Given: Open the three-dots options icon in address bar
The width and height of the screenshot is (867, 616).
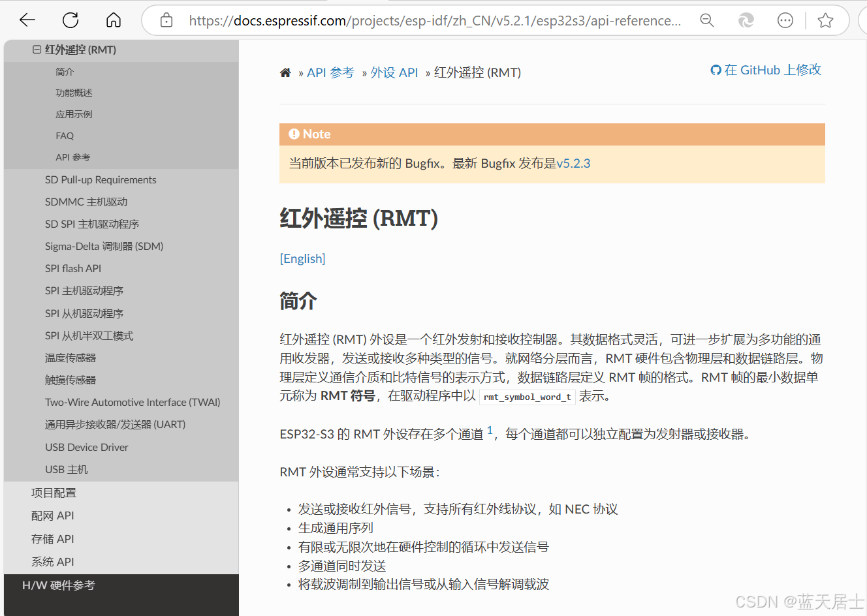Looking at the screenshot, I should point(785,20).
